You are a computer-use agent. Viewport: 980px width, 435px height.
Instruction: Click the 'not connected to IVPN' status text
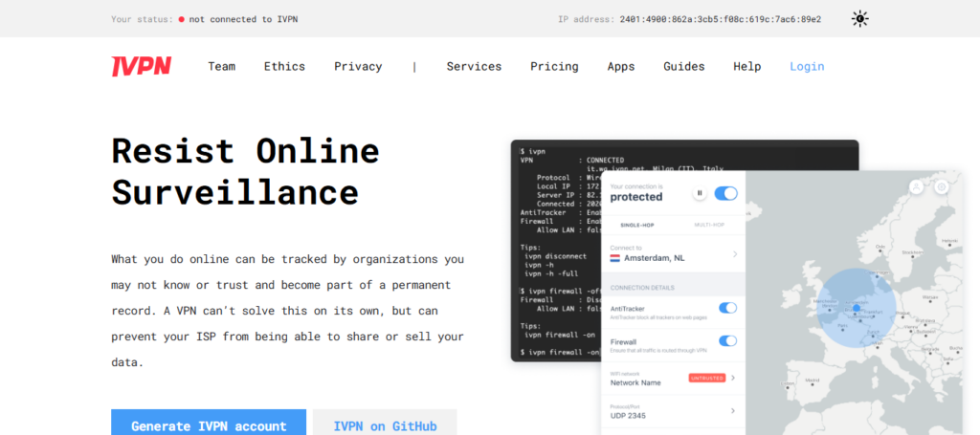tap(243, 19)
